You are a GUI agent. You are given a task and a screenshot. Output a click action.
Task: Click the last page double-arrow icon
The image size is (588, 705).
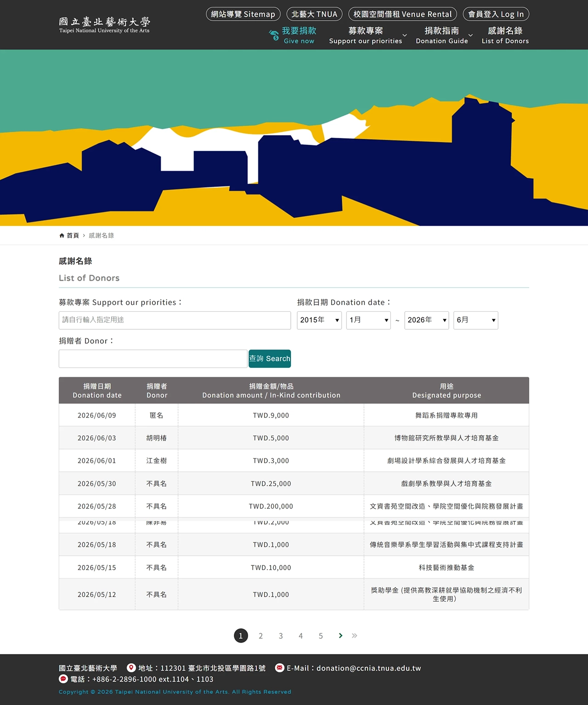tap(354, 636)
